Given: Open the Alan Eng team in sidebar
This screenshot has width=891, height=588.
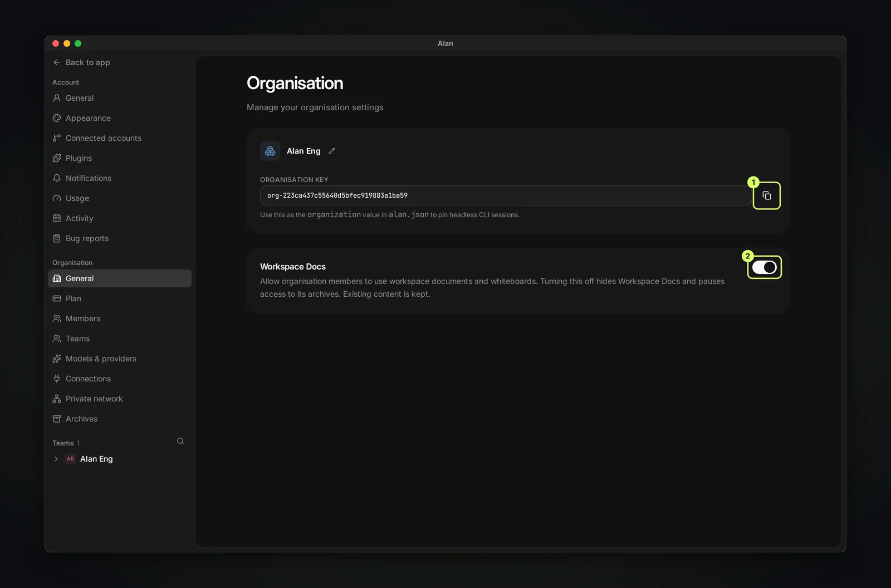Looking at the screenshot, I should point(96,459).
